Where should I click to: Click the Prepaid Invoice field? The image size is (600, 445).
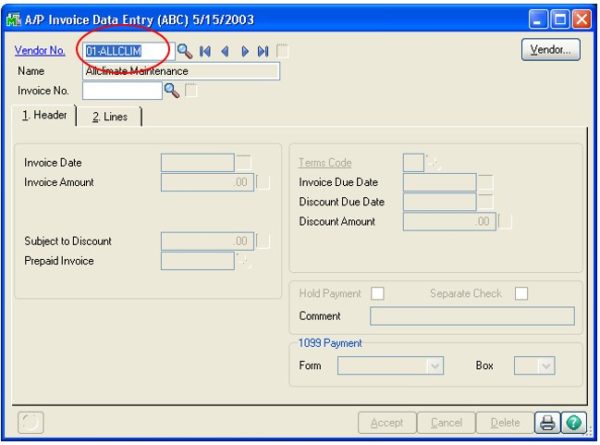click(x=198, y=261)
